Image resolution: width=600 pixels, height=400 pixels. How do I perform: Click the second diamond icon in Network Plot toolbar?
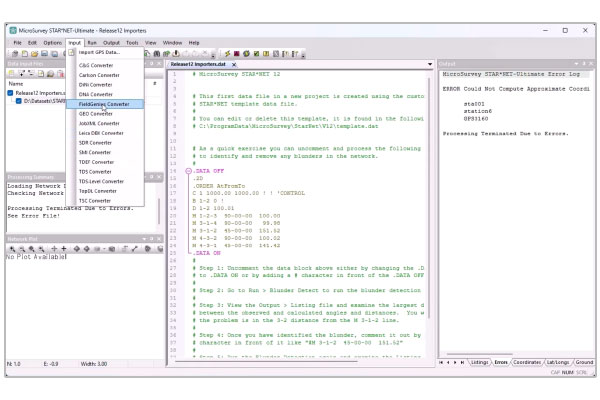coord(86,249)
